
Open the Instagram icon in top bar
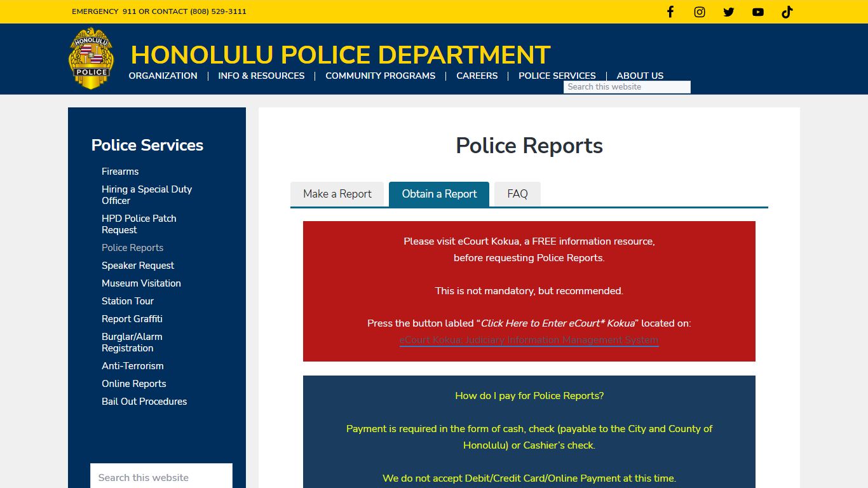click(700, 12)
